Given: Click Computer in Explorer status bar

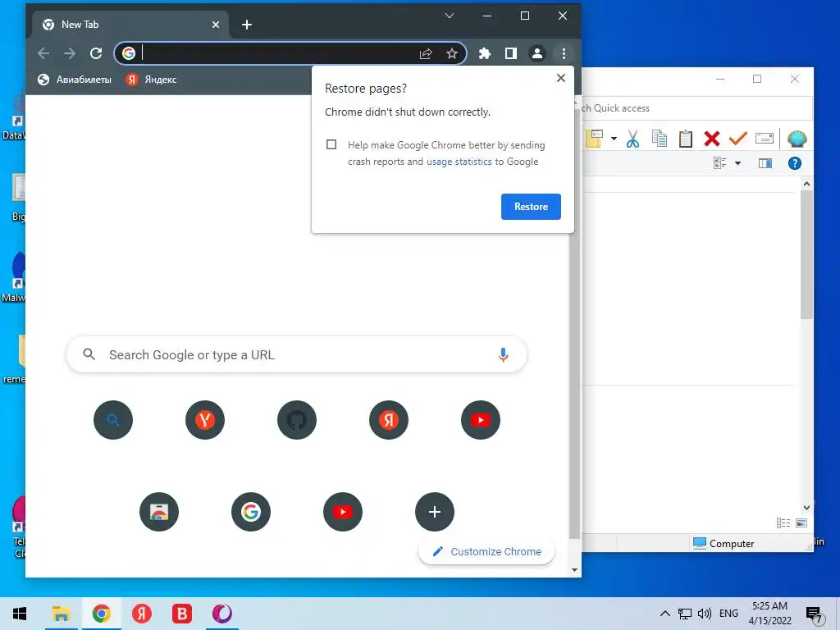Looking at the screenshot, I should click(724, 543).
